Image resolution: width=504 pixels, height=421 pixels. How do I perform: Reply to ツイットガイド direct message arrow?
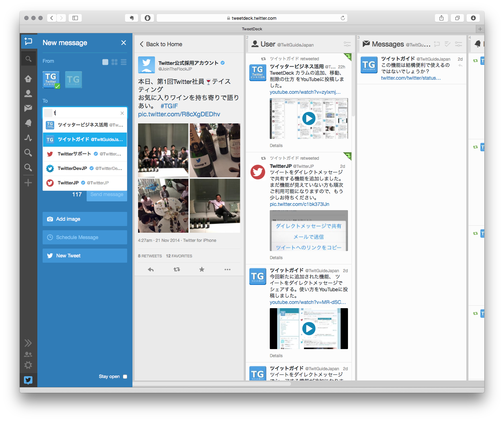coord(460,66)
